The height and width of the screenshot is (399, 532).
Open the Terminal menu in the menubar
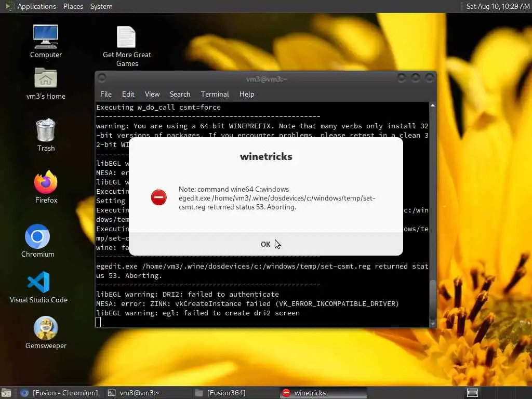tap(215, 95)
